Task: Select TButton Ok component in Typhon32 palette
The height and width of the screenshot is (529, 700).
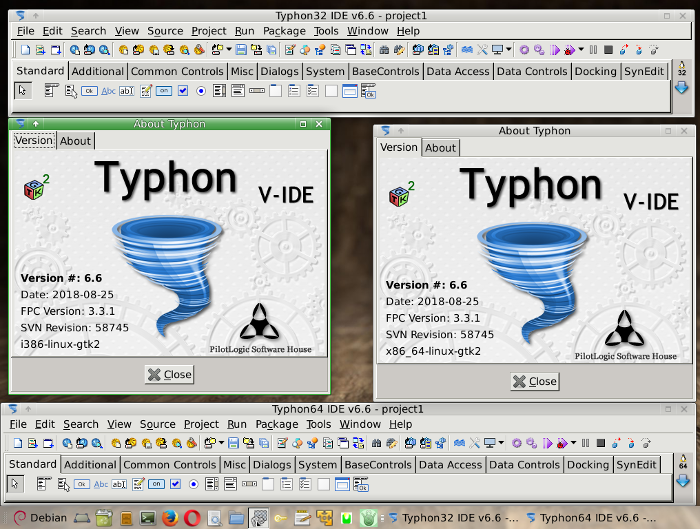Action: coord(89,91)
